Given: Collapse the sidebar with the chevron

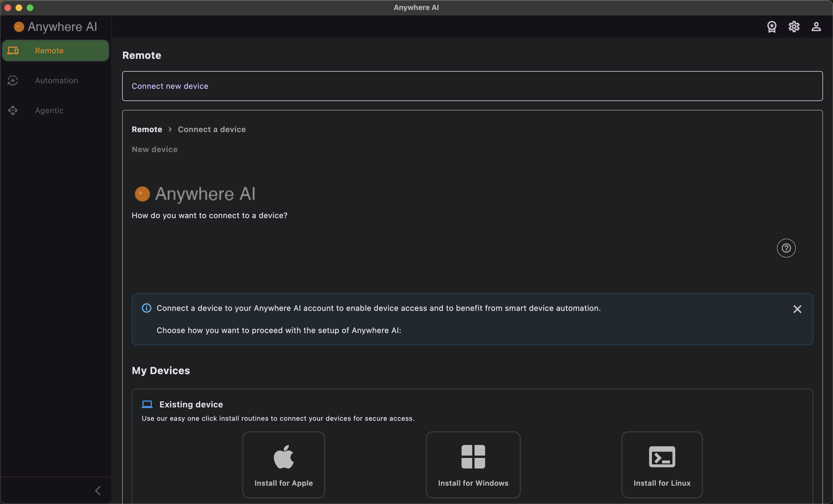Looking at the screenshot, I should [98, 490].
